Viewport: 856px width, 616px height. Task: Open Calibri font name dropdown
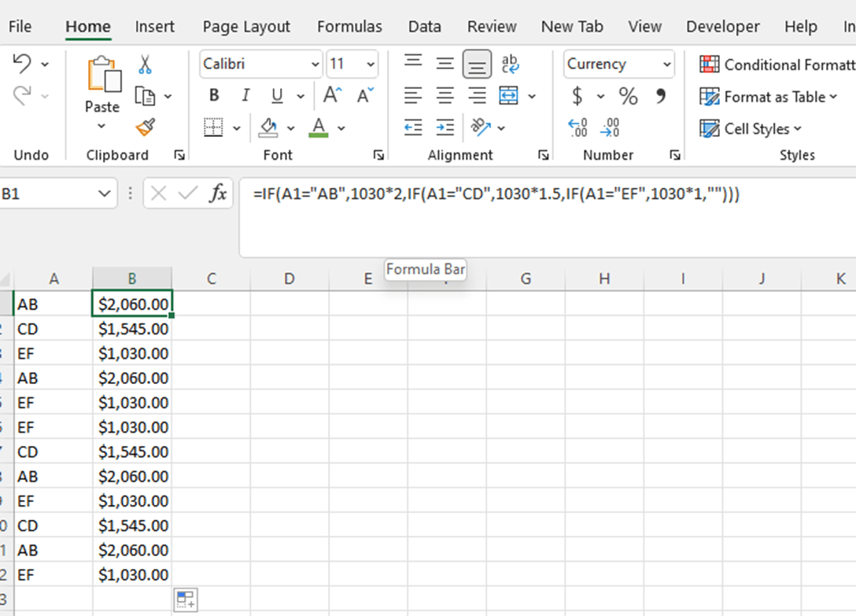coord(315,65)
